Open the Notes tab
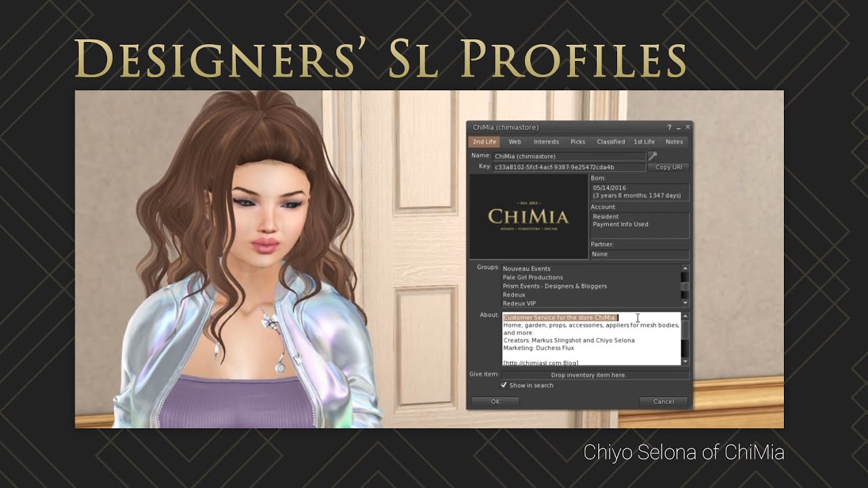The height and width of the screenshot is (488, 868). (x=674, y=142)
